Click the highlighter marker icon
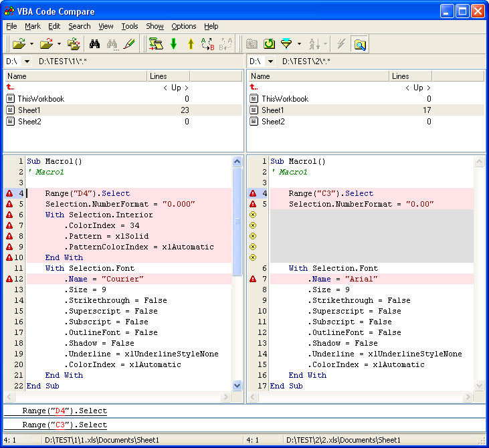Screen dimensions: 489x448 [x=129, y=44]
